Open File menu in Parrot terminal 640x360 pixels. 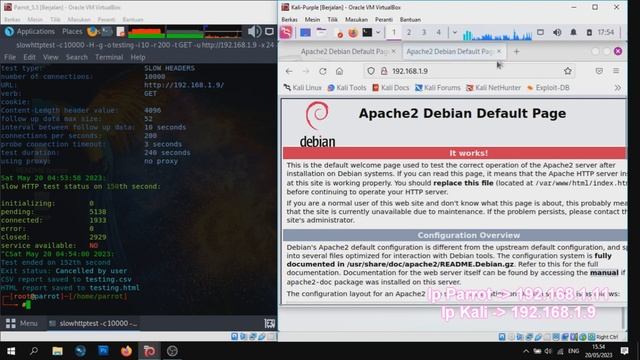coord(10,57)
